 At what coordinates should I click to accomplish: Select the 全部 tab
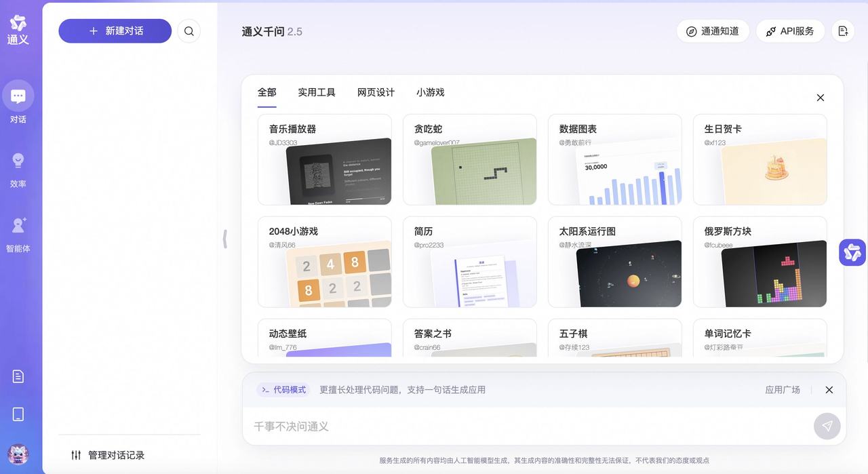point(267,93)
